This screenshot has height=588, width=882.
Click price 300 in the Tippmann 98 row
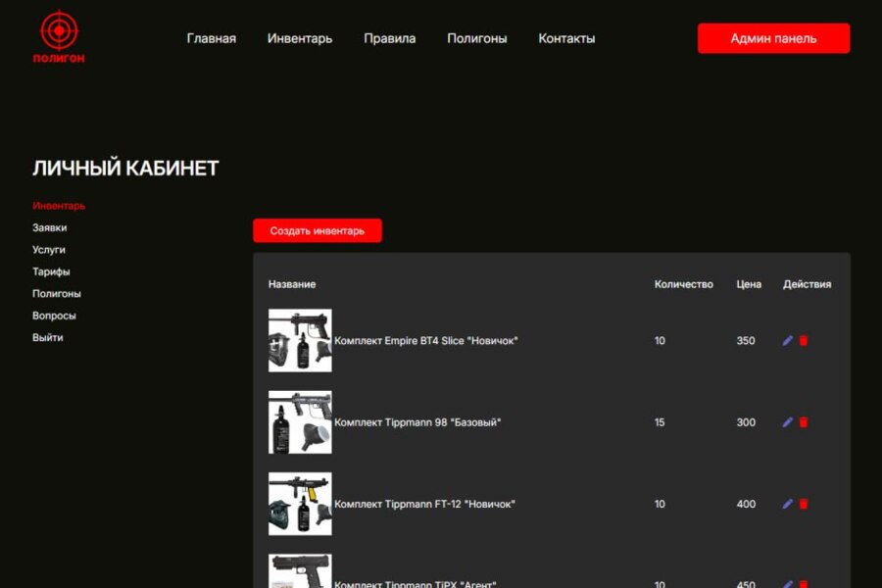pyautogui.click(x=746, y=422)
